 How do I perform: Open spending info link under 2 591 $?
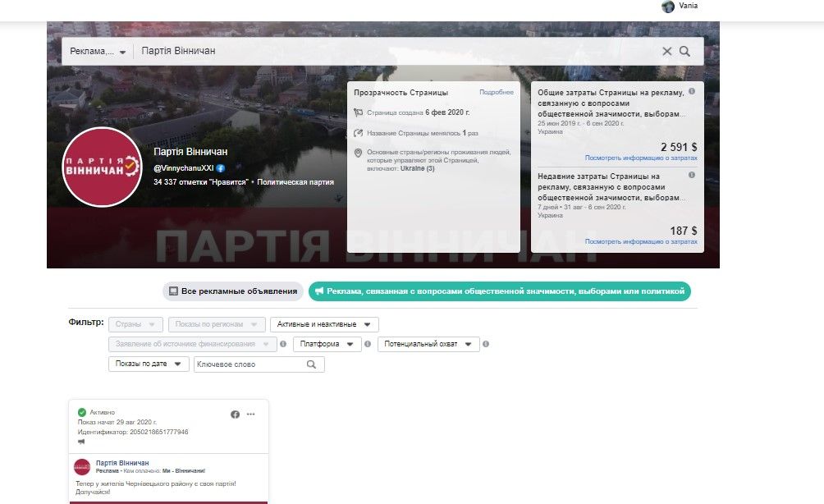pos(640,158)
